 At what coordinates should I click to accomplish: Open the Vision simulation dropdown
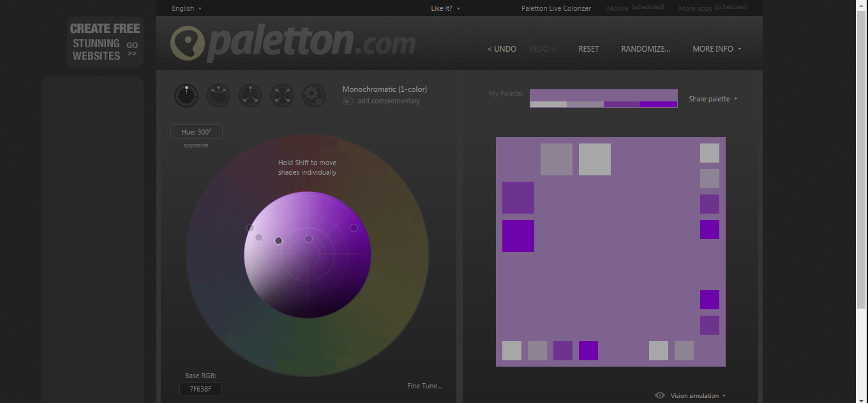698,395
